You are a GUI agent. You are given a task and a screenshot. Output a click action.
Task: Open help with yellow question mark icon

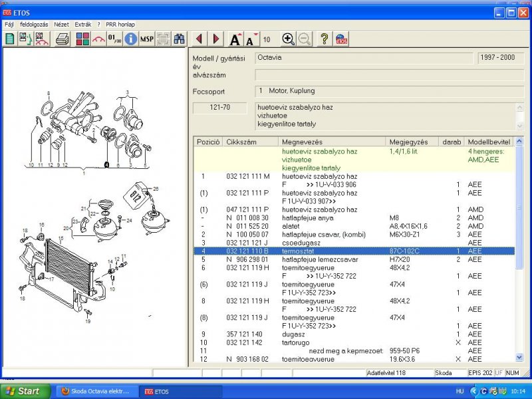pos(325,39)
